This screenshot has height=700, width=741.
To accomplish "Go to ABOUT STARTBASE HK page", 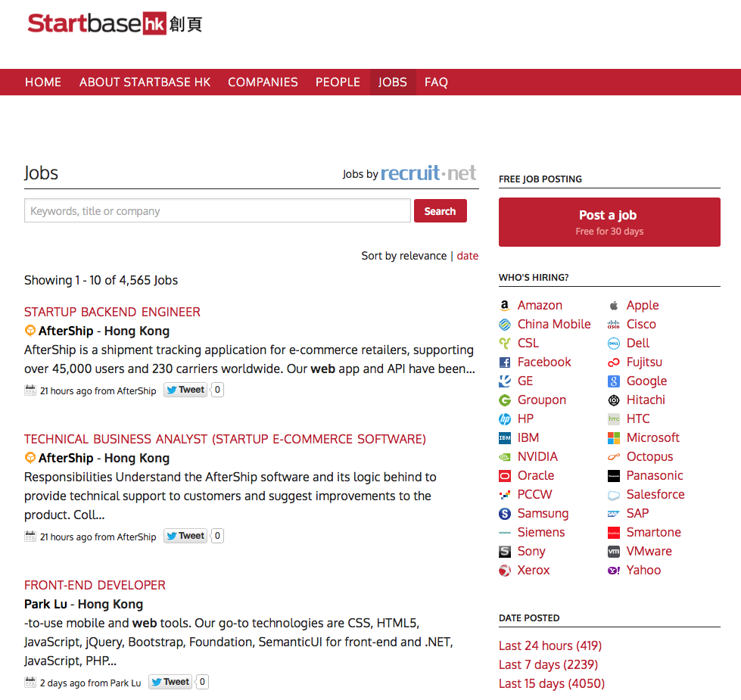I will click(145, 82).
